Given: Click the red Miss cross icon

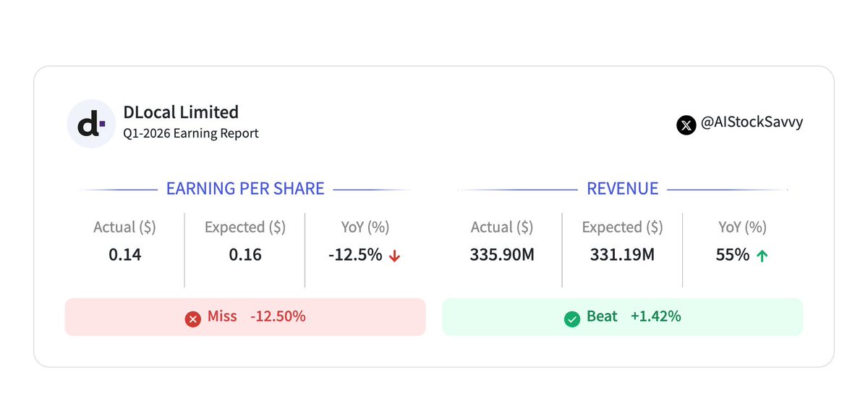Looking at the screenshot, I should [192, 318].
